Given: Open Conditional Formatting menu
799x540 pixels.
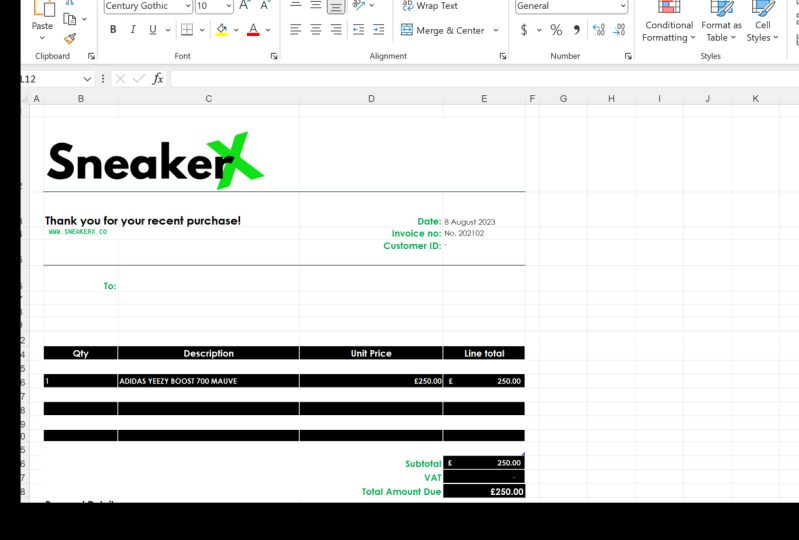Looking at the screenshot, I should pos(669,22).
